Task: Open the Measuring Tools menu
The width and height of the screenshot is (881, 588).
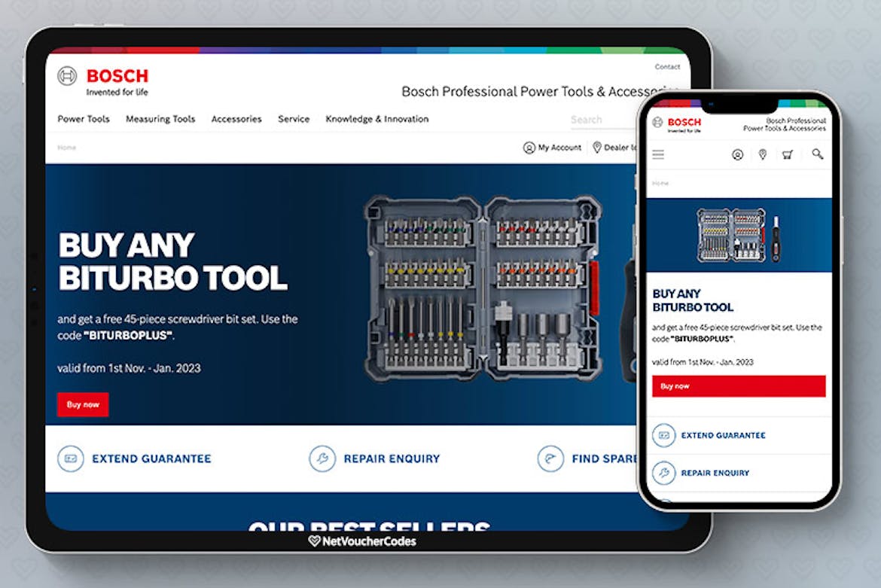Action: coord(160,119)
